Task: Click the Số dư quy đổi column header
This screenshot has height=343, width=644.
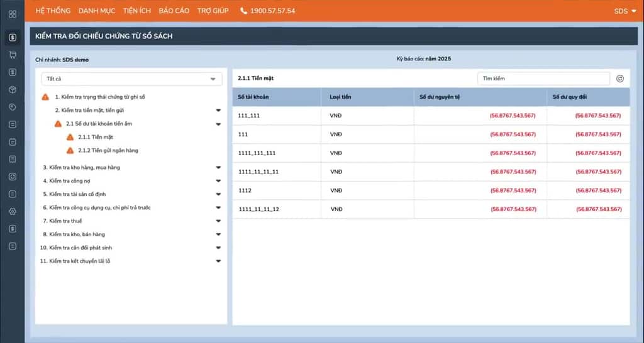Action: [569, 97]
